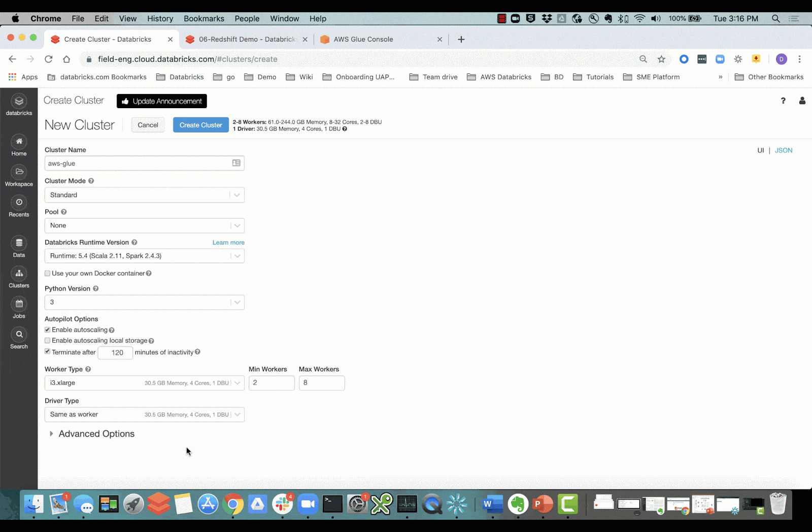Open Slack from the Dock
This screenshot has width=812, height=532.
pyautogui.click(x=283, y=504)
